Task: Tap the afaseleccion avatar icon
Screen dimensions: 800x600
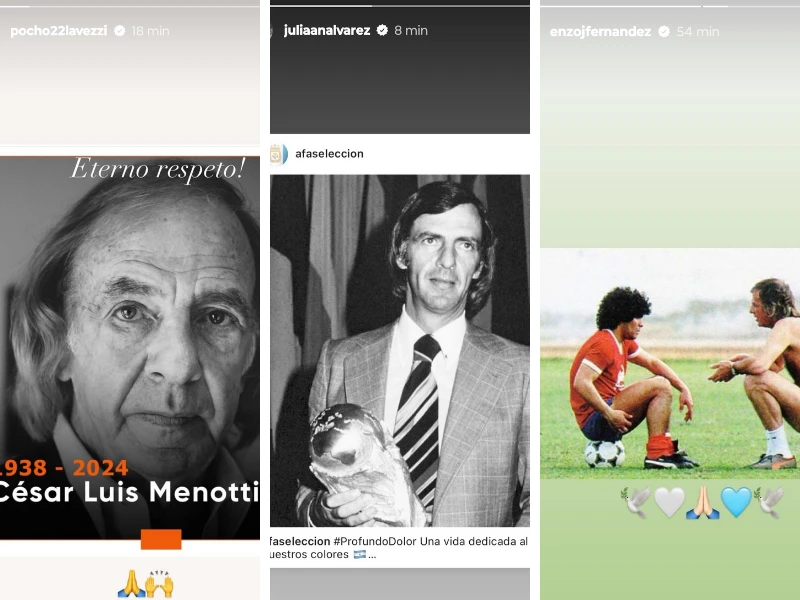Action: [279, 154]
